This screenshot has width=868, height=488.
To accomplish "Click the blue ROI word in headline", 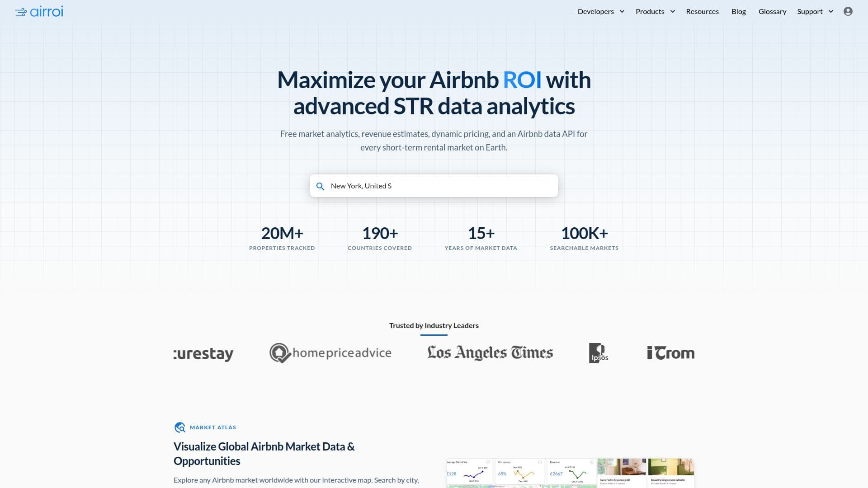I will (522, 80).
